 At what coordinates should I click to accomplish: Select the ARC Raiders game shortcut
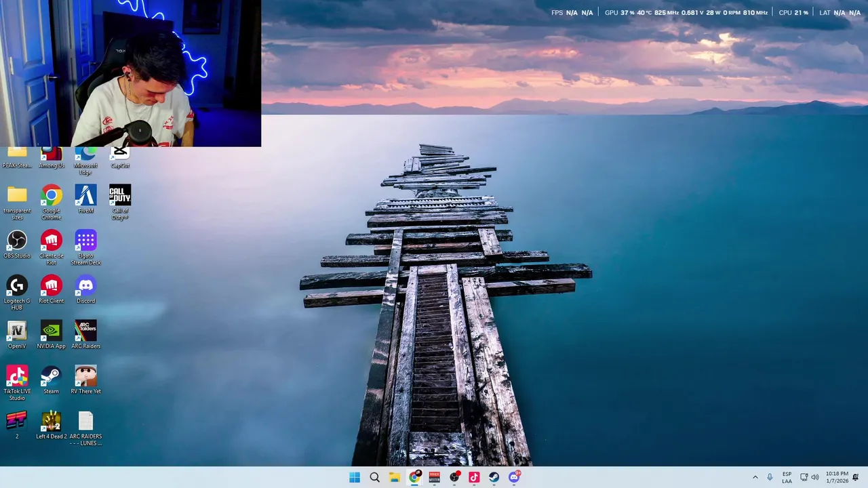point(85,335)
